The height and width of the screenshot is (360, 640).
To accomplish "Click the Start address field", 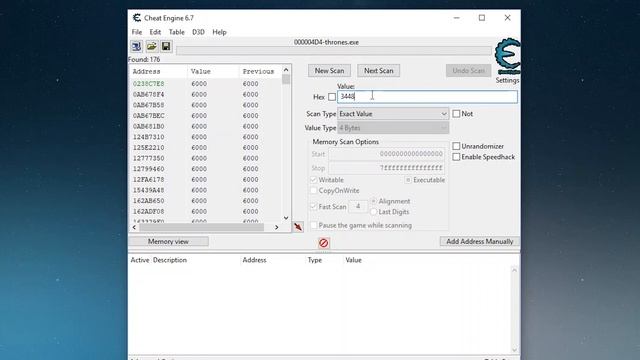I will [x=387, y=154].
